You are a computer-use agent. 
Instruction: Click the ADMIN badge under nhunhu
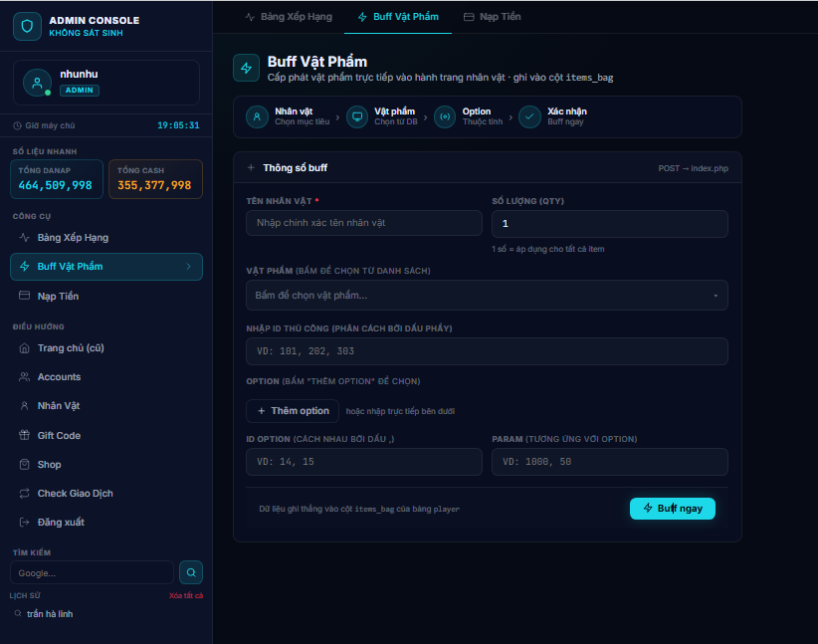pos(80,91)
